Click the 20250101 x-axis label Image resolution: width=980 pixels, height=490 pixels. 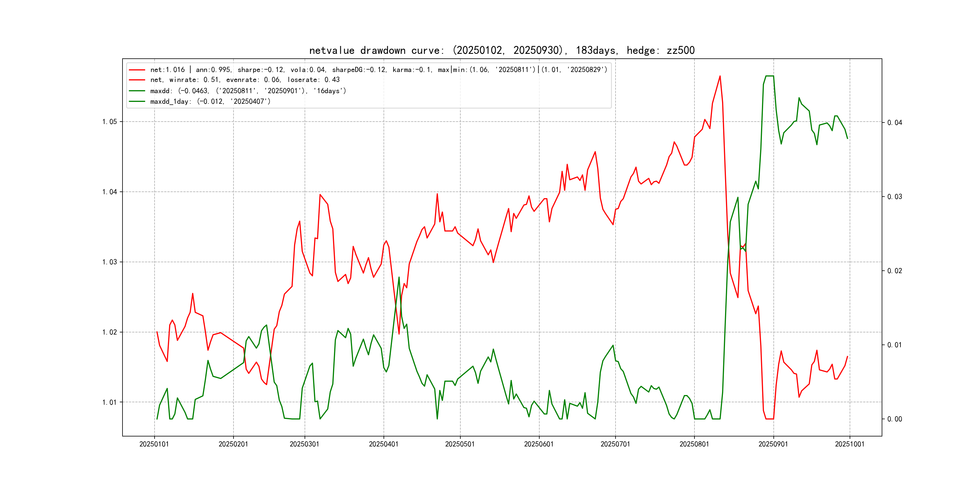click(154, 444)
